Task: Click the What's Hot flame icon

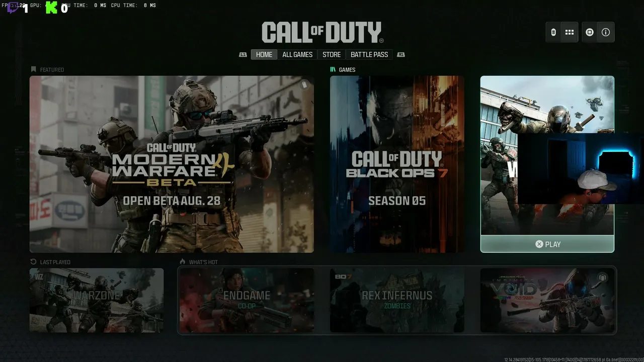Action: tap(183, 262)
